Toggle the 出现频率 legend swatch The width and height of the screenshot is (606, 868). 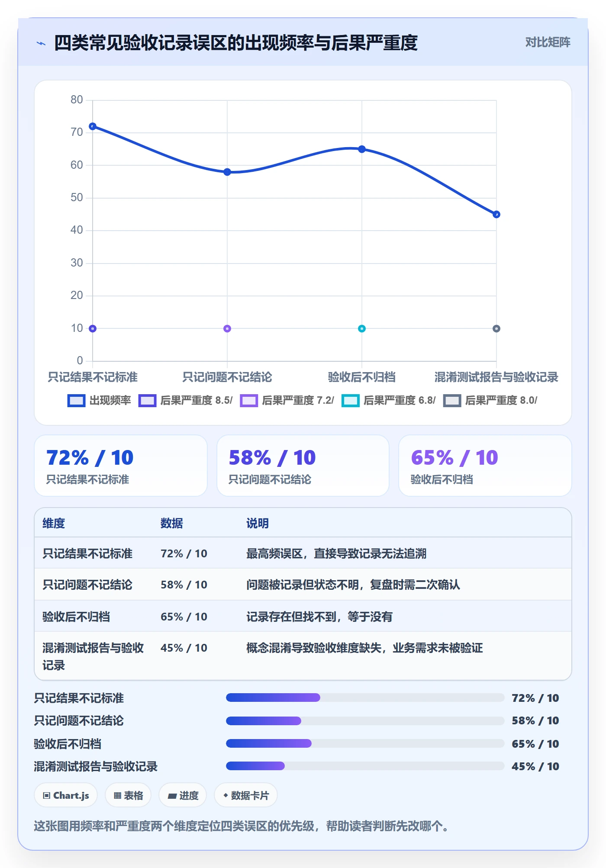pos(76,401)
